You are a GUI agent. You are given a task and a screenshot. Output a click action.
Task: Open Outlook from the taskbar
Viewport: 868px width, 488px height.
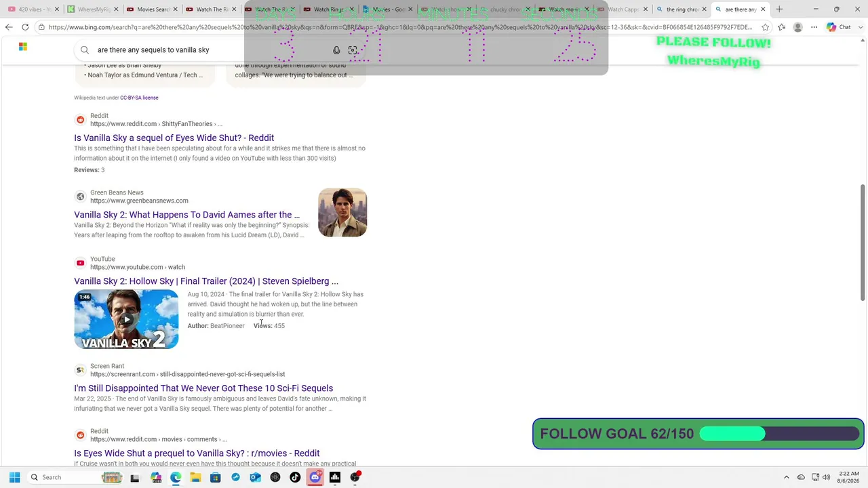(x=255, y=477)
